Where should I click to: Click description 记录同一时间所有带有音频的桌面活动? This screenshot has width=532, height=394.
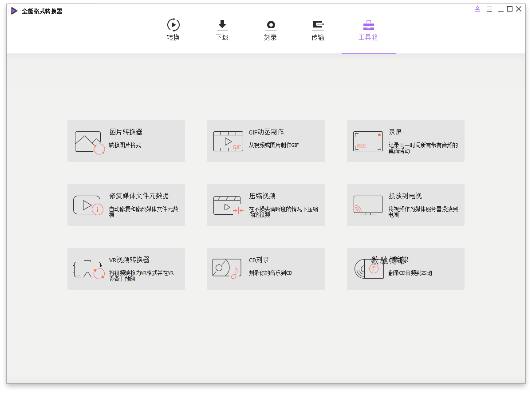tap(423, 148)
